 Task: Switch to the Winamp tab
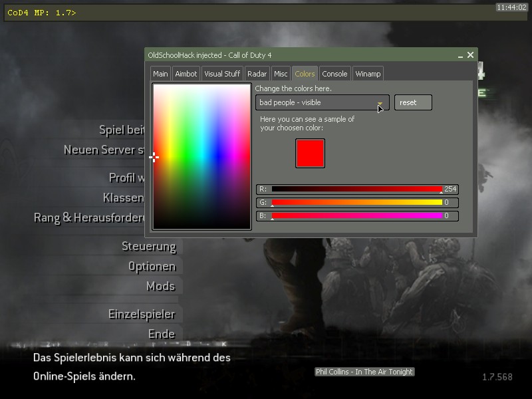(x=368, y=74)
